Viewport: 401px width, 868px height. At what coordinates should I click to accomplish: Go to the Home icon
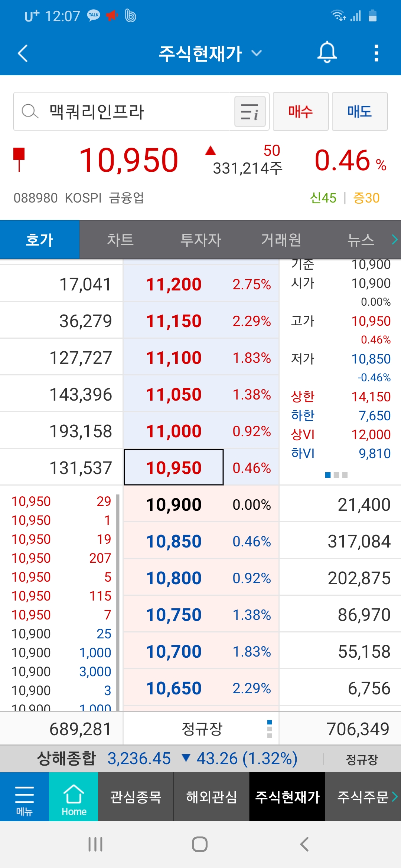pos(74,797)
